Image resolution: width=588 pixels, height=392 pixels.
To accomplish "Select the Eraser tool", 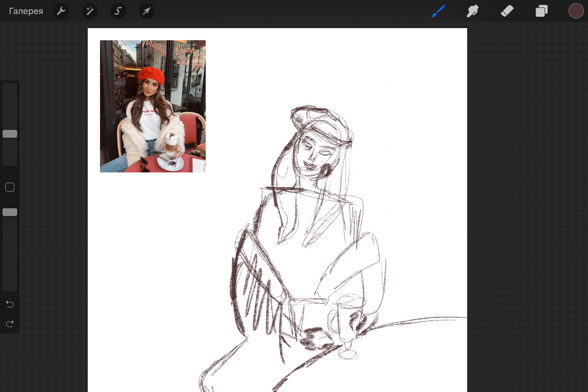I will 507,11.
